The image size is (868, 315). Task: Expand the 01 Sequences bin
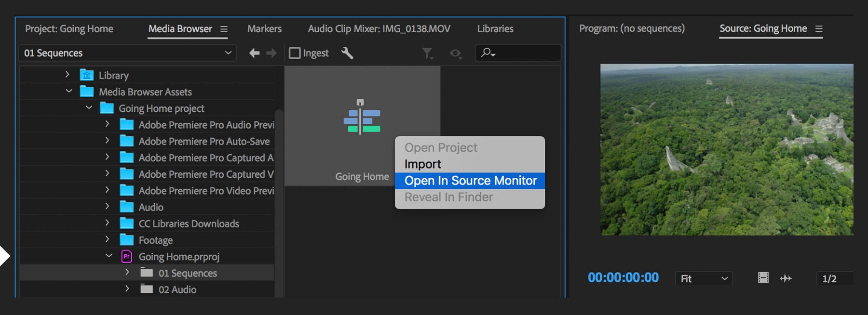coord(127,272)
